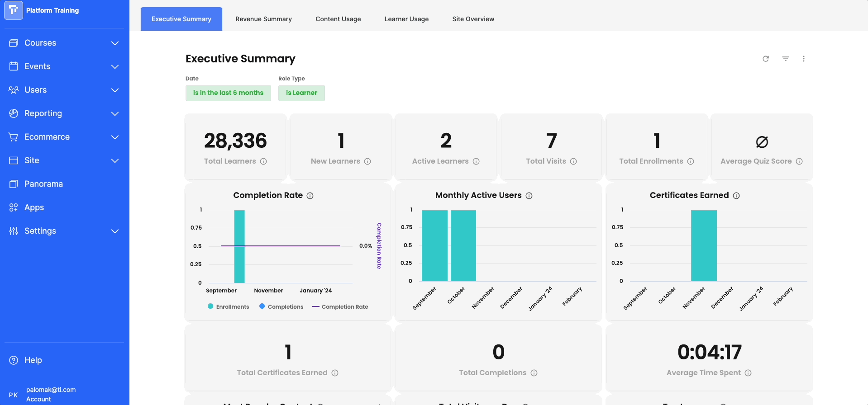Toggle Completion Rate line in legend
This screenshot has width=868, height=405.
[x=340, y=306]
